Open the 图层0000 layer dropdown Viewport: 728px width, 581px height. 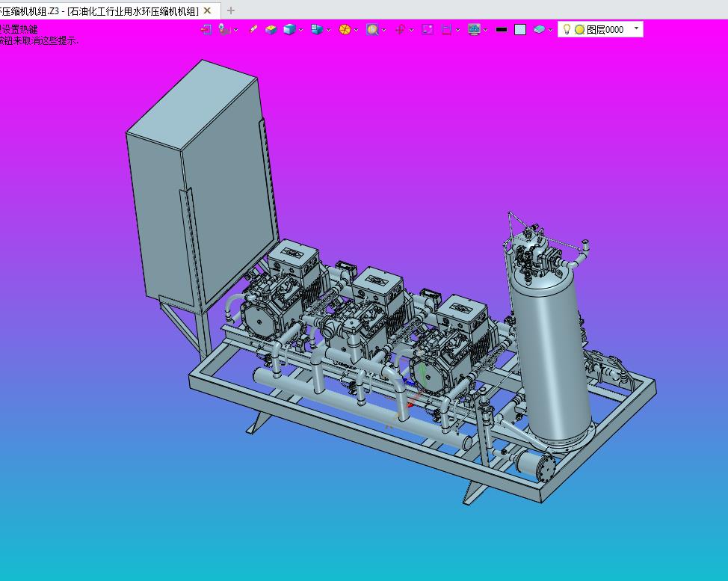pos(636,28)
